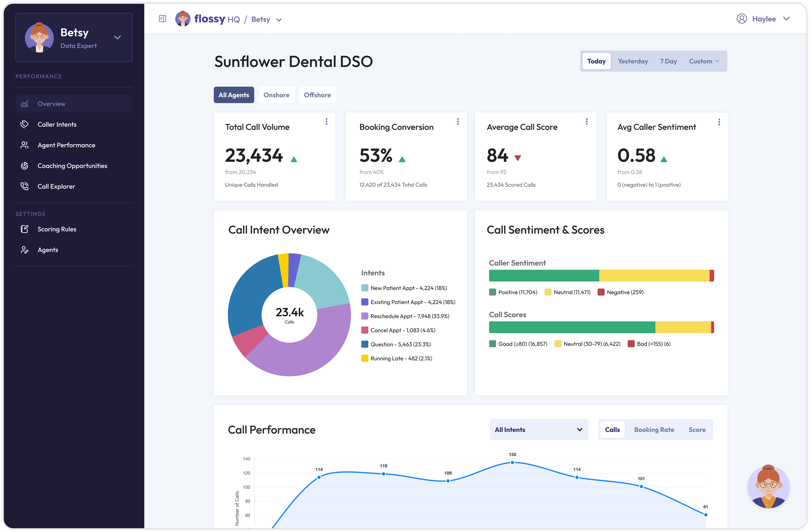
Task: Click the Call Explorer phone icon
Action: 24,186
